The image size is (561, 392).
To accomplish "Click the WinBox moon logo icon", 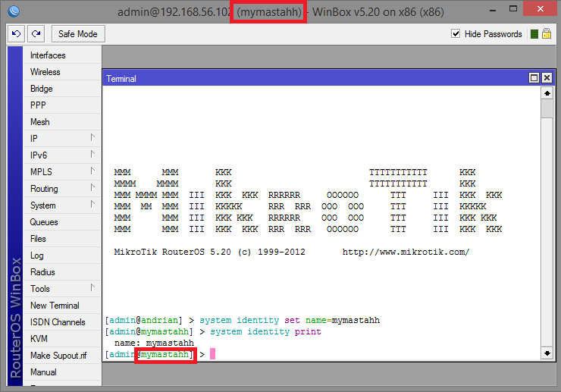I will pyautogui.click(x=14, y=12).
